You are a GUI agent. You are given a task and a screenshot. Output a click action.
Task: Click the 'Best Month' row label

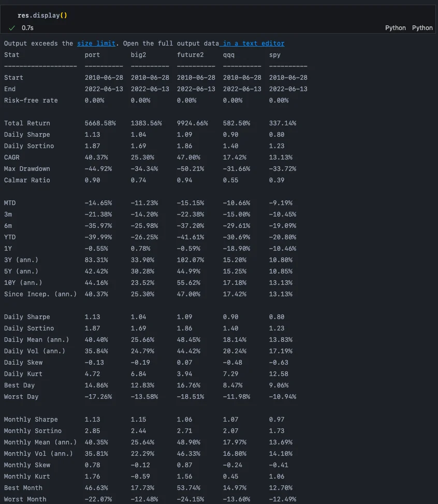[x=23, y=488]
